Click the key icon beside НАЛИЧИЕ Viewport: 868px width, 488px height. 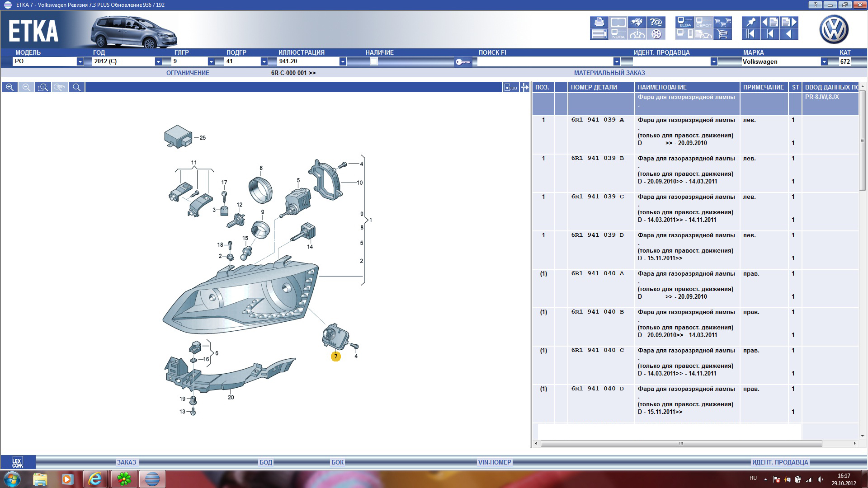[462, 62]
